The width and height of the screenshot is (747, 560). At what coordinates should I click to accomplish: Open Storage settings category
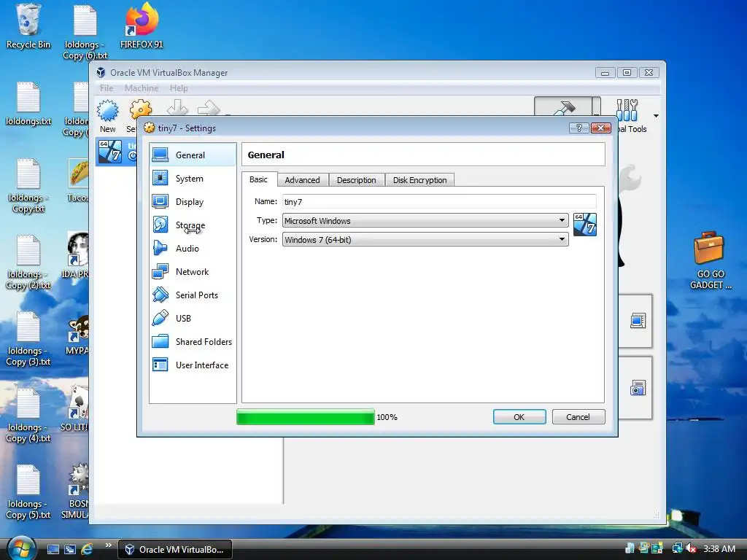point(193,225)
